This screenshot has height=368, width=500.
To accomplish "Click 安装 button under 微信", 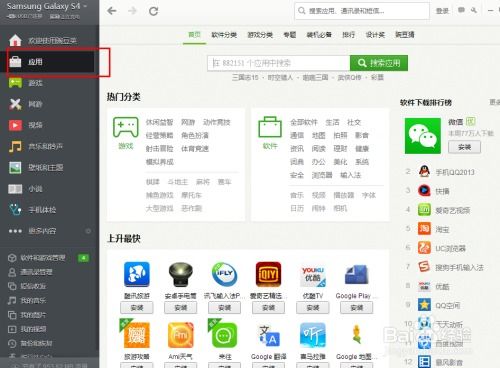I will (464, 147).
